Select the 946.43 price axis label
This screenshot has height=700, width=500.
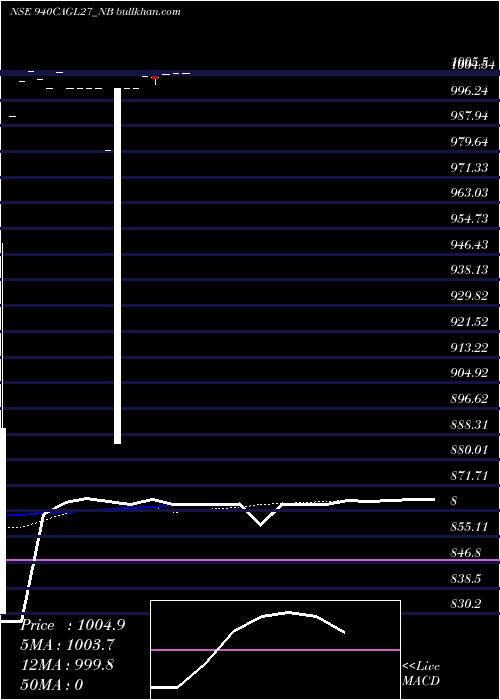(469, 245)
